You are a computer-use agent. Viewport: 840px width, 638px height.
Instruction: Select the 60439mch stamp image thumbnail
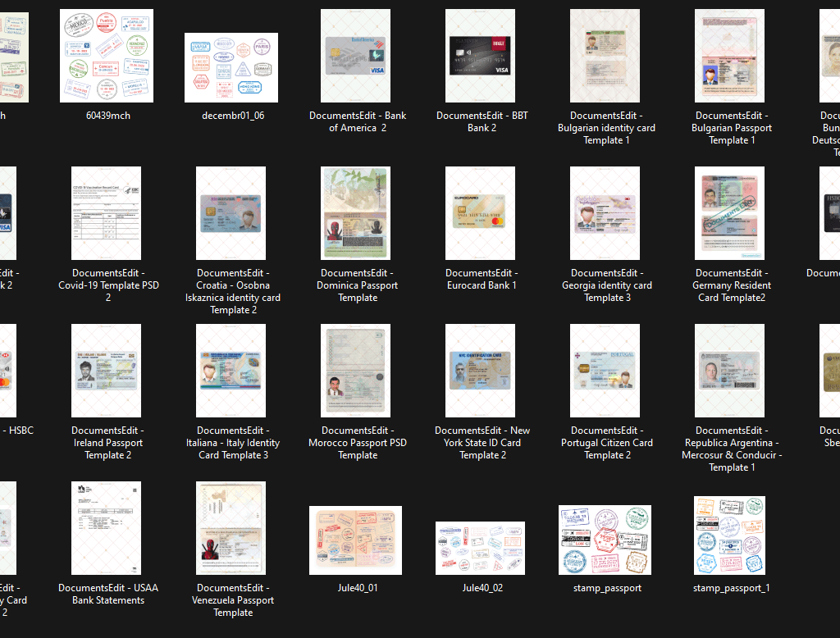(x=107, y=56)
